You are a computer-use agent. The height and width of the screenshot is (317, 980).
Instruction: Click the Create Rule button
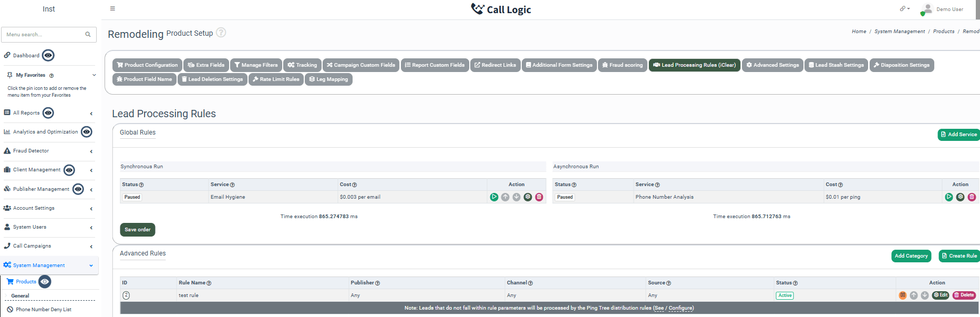pyautogui.click(x=960, y=256)
